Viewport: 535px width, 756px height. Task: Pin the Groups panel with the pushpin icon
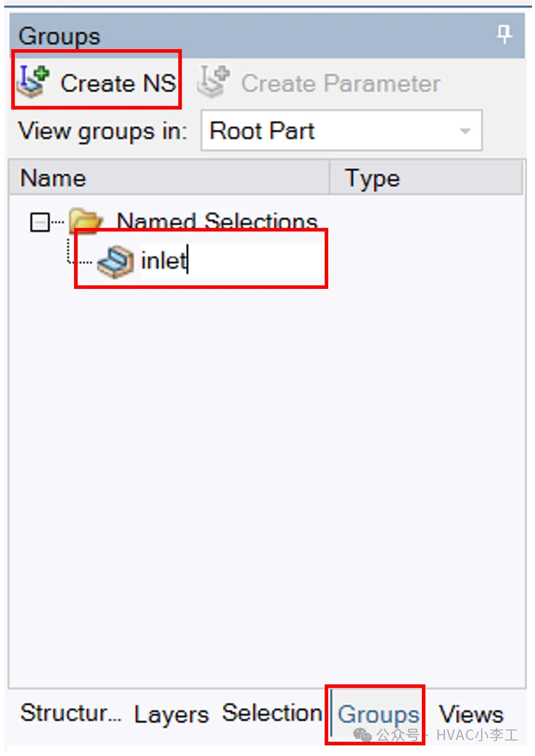pyautogui.click(x=504, y=36)
